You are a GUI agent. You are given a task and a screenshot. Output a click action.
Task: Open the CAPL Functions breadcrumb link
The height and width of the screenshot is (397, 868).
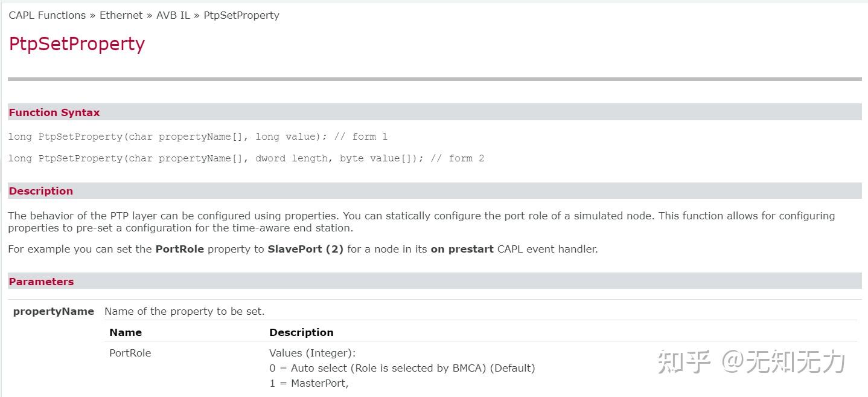(47, 15)
